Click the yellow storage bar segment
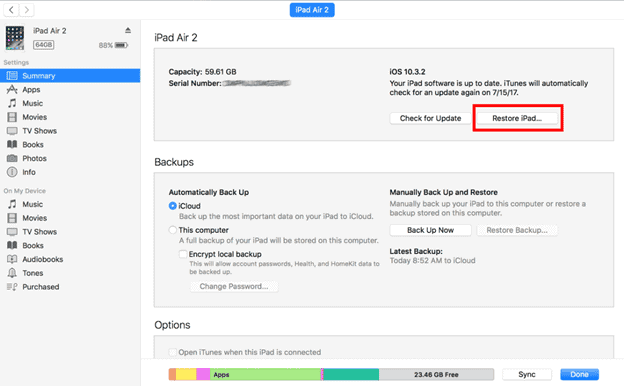 point(186,374)
